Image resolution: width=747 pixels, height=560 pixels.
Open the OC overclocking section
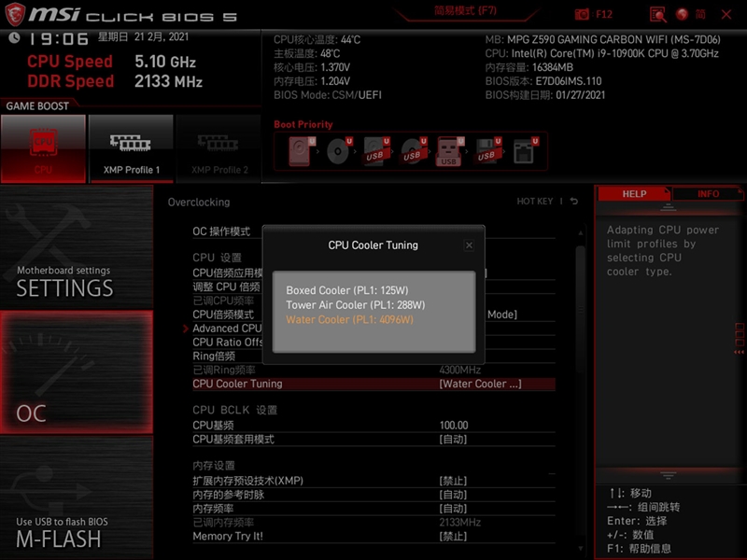pyautogui.click(x=77, y=372)
